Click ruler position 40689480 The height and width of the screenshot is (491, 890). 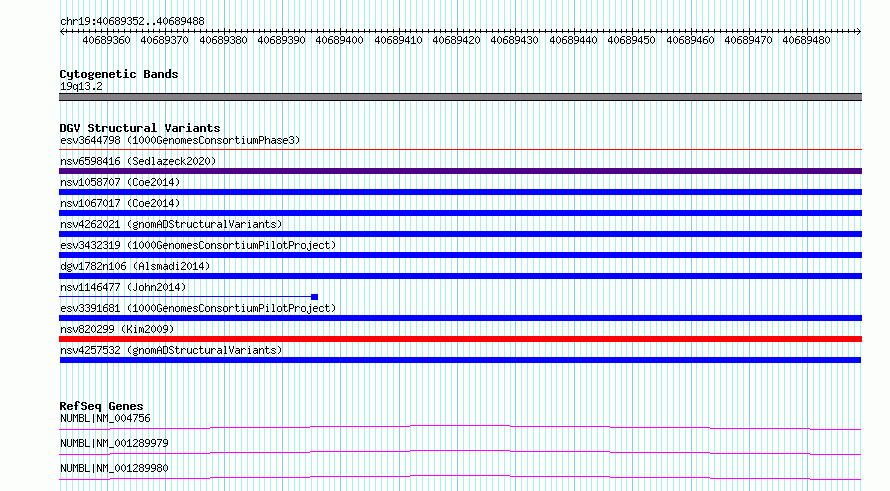click(x=806, y=40)
